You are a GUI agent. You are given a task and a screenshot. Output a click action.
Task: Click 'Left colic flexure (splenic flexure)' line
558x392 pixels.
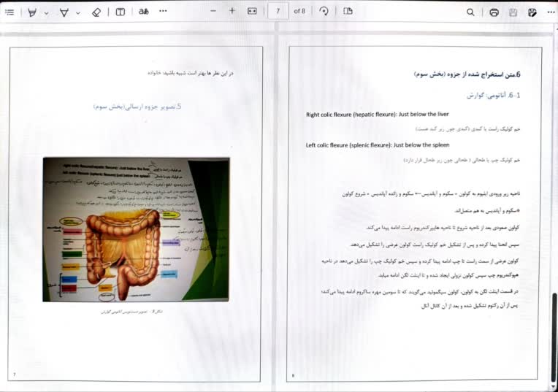pos(378,145)
